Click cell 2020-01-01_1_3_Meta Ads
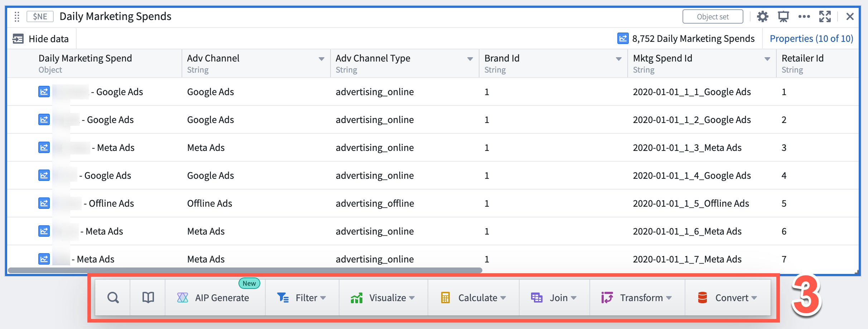This screenshot has width=868, height=329. pos(687,148)
